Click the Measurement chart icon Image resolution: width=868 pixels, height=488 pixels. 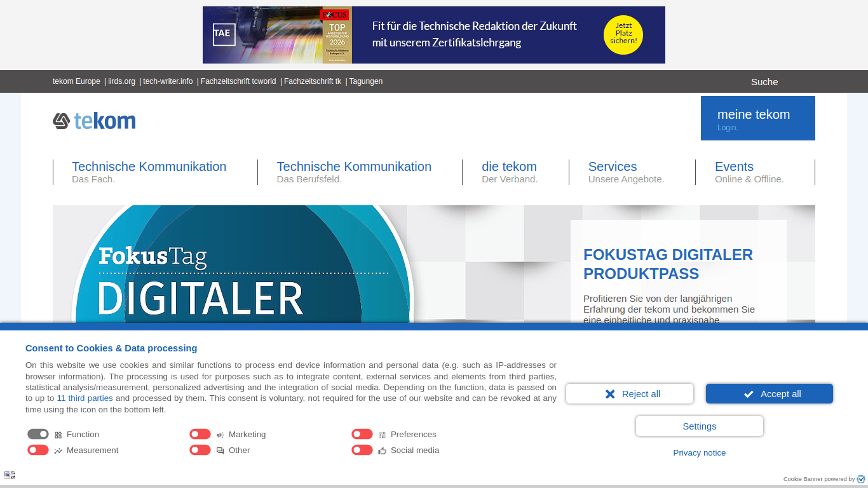(x=58, y=451)
